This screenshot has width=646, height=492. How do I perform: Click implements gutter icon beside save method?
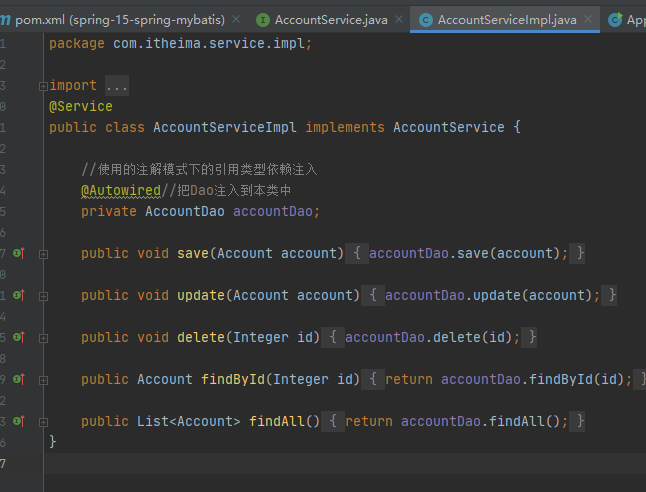(18, 254)
